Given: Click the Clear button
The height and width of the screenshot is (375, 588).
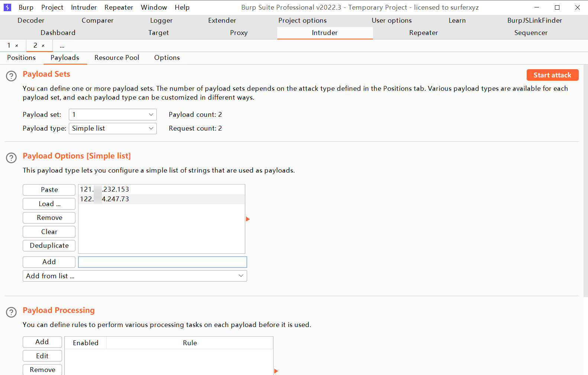Looking at the screenshot, I should point(49,232).
